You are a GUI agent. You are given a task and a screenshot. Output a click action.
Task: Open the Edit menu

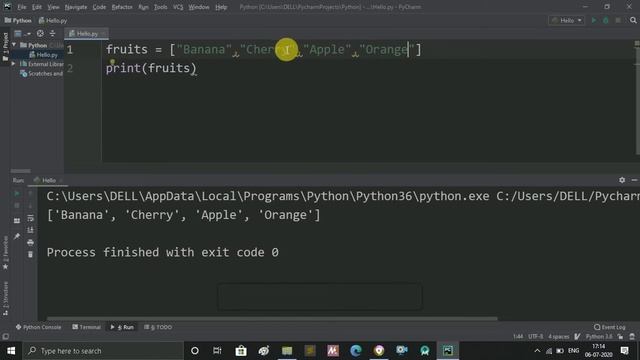pyautogui.click(x=37, y=7)
